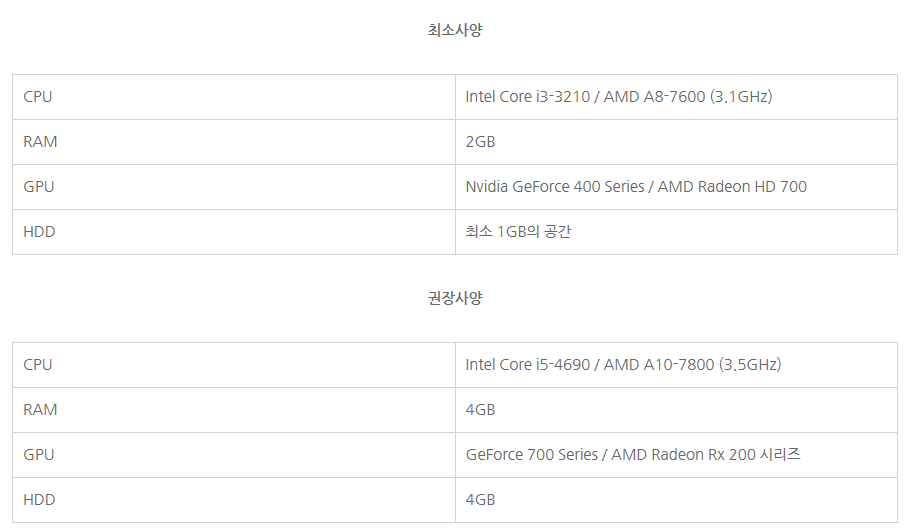The width and height of the screenshot is (906, 530).
Task: Click the 최소사양 heading
Action: pyautogui.click(x=455, y=30)
